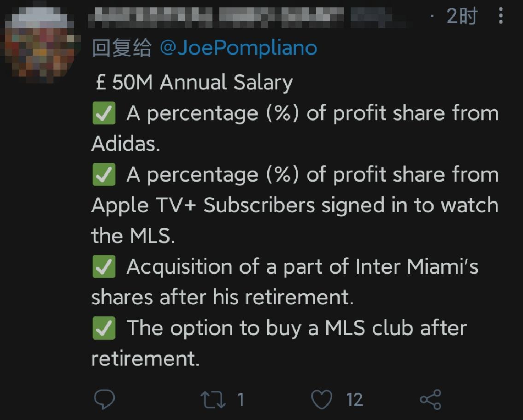Retweet this post using the retweet icon
The image size is (523, 420).
coord(213,399)
